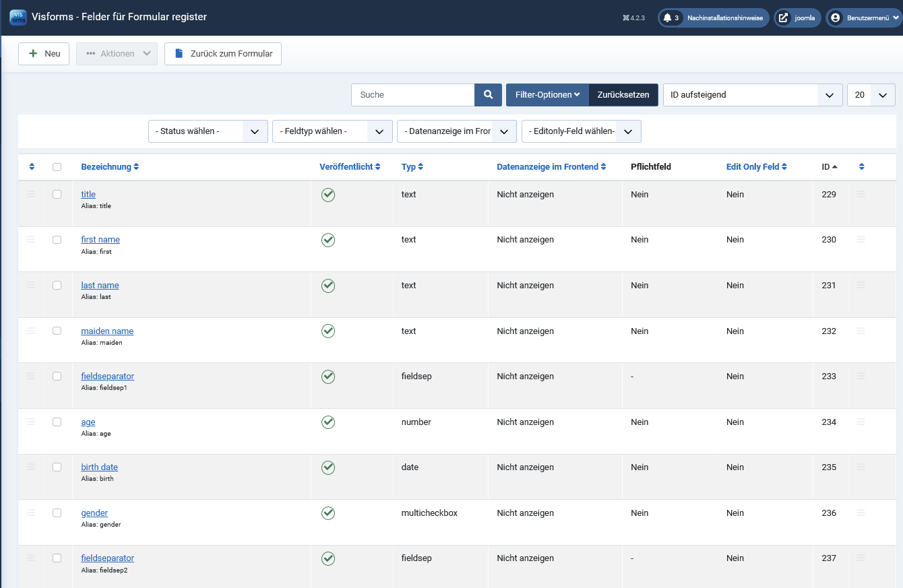The height and width of the screenshot is (588, 903).
Task: Click into the Suche search field
Action: point(412,95)
